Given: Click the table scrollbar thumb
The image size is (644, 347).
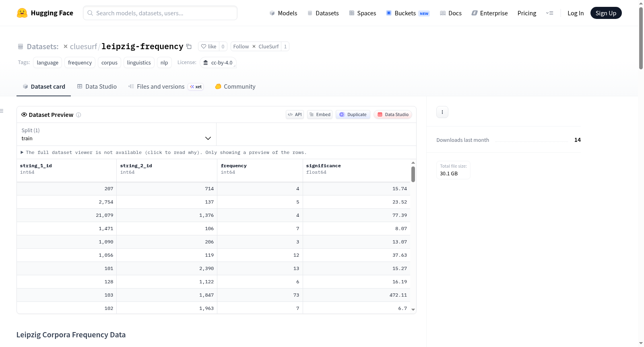Looking at the screenshot, I should click(x=413, y=174).
